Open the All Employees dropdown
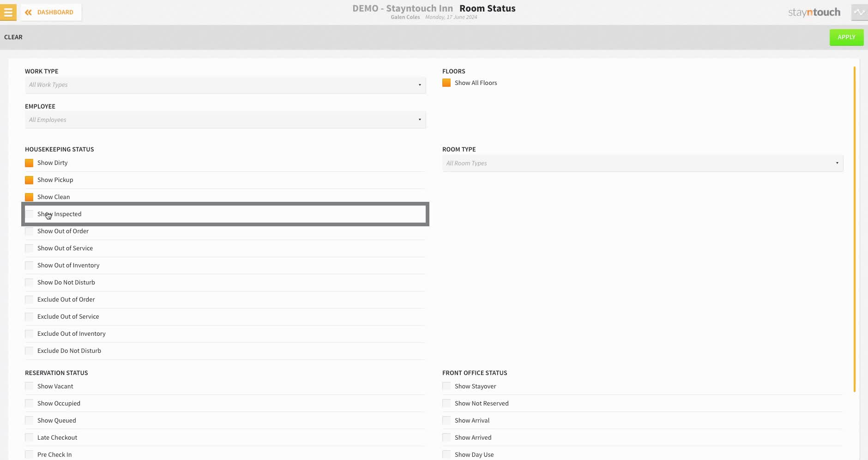Image resolution: width=868 pixels, height=460 pixels. 225,120
